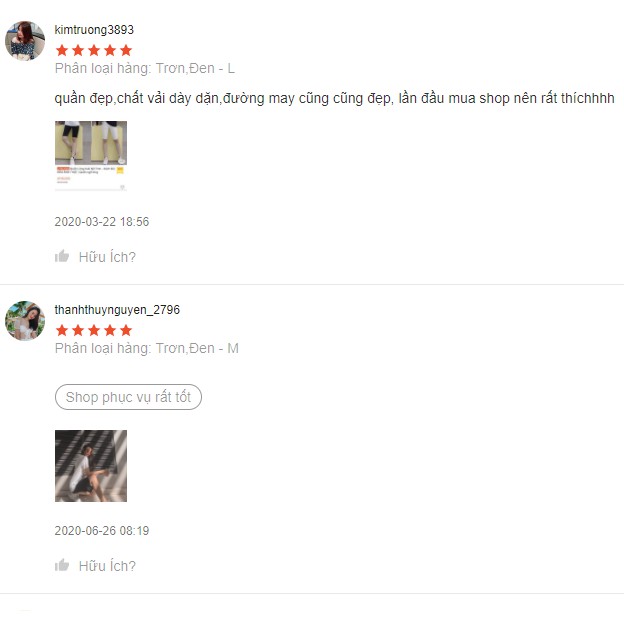Click thumbs-up icon under kimtruong3893's review

click(x=62, y=256)
